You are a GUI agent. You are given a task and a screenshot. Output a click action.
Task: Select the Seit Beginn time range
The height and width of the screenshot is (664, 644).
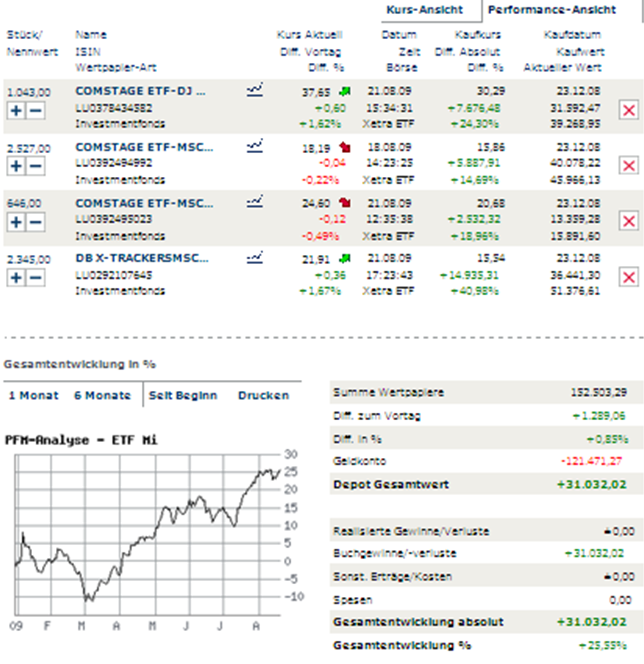tap(182, 395)
